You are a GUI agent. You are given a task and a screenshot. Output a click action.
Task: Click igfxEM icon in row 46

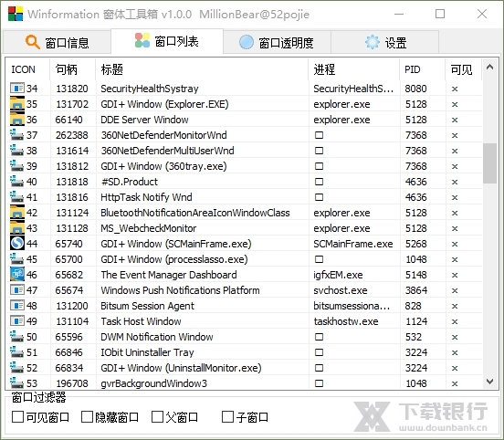(x=17, y=274)
